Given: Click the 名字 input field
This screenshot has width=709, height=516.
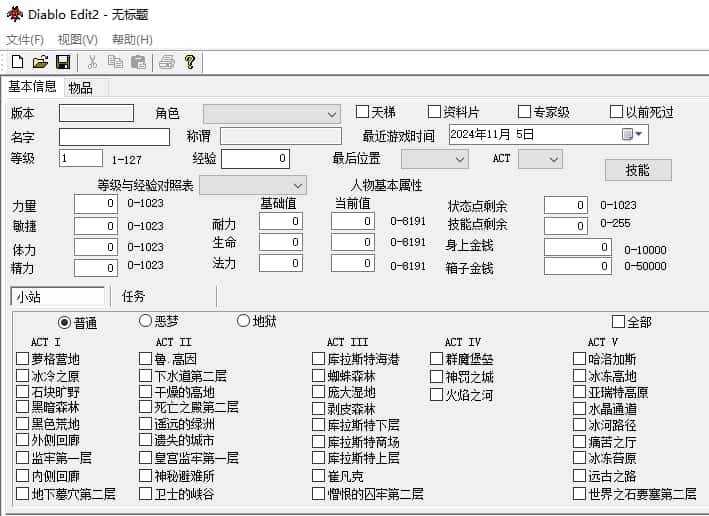Looking at the screenshot, I should click(x=114, y=137).
